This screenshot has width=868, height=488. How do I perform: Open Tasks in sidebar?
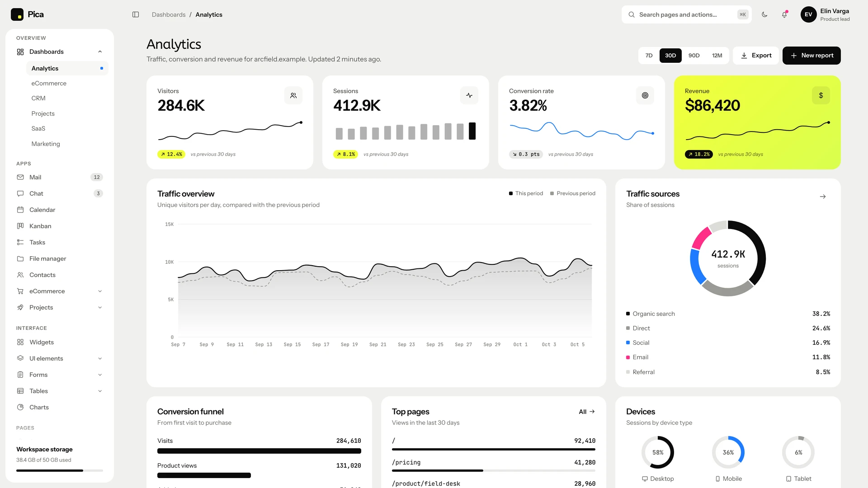point(60,242)
